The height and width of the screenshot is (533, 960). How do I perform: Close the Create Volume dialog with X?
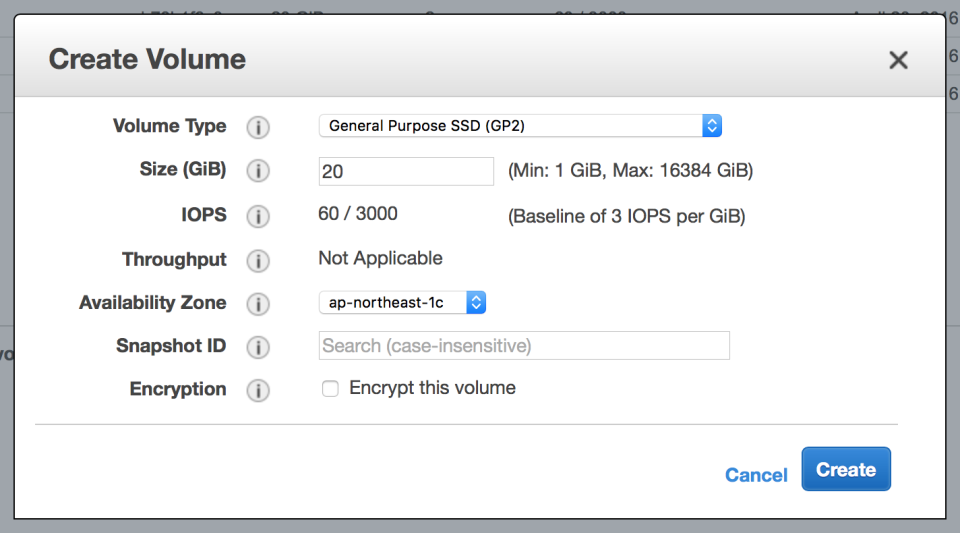point(898,60)
